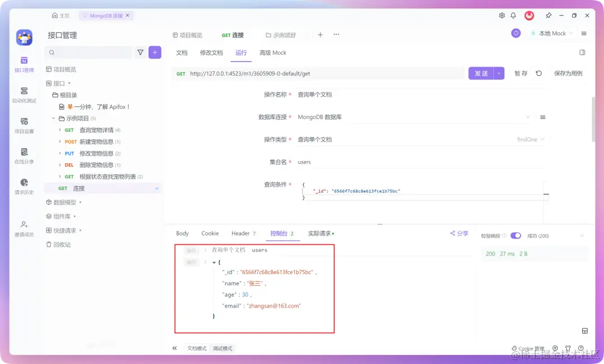The width and height of the screenshot is (604, 364).
Task: Click the Apifox logo icon
Action: click(24, 37)
